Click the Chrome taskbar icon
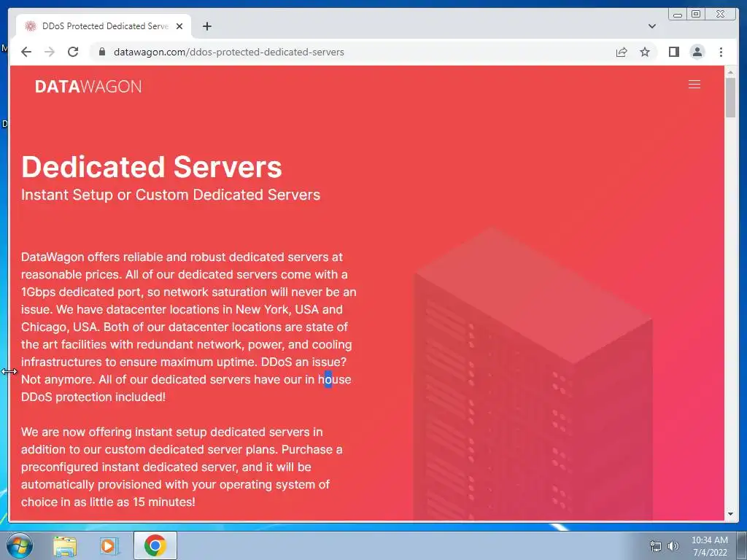Image resolution: width=747 pixels, height=560 pixels. click(x=155, y=545)
